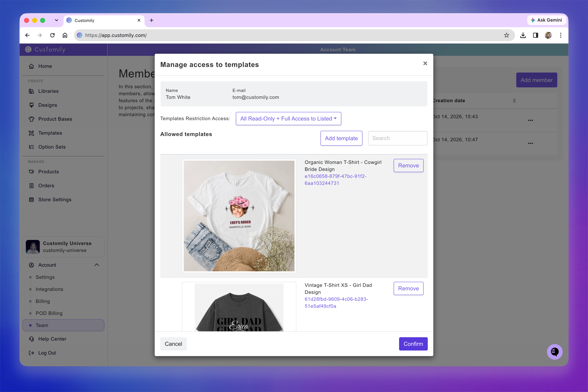Click the Orders sidebar icon

(x=31, y=186)
